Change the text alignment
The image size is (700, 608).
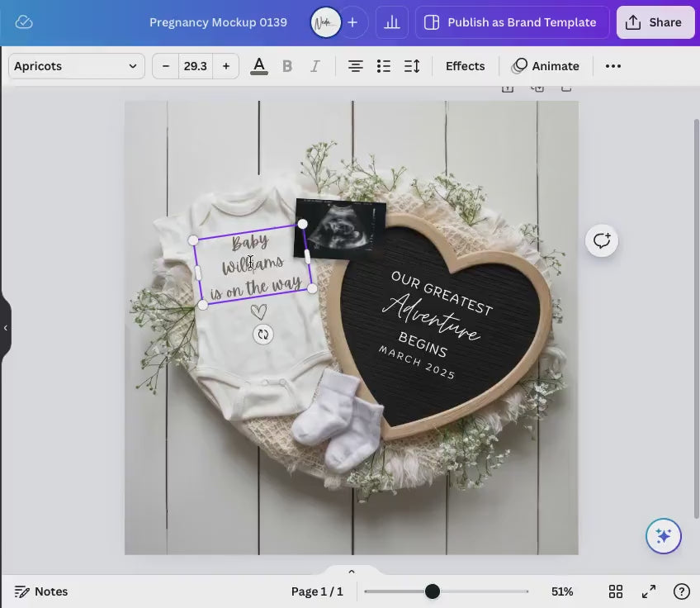[355, 66]
